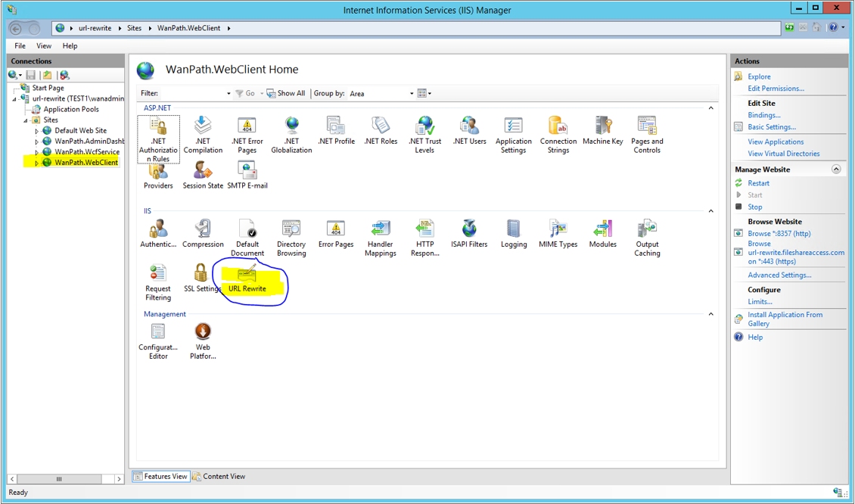Collapse the ASP.NET group section
Viewport: 855px width, 504px height.
click(x=710, y=108)
